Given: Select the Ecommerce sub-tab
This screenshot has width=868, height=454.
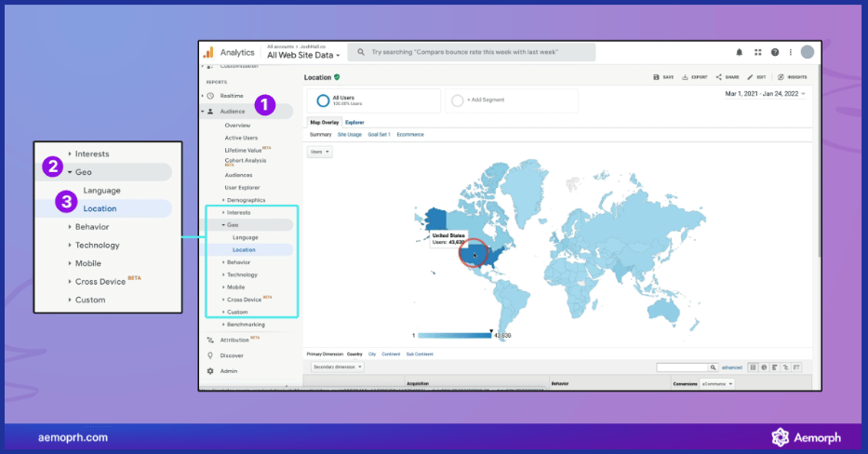Looking at the screenshot, I should [x=410, y=135].
